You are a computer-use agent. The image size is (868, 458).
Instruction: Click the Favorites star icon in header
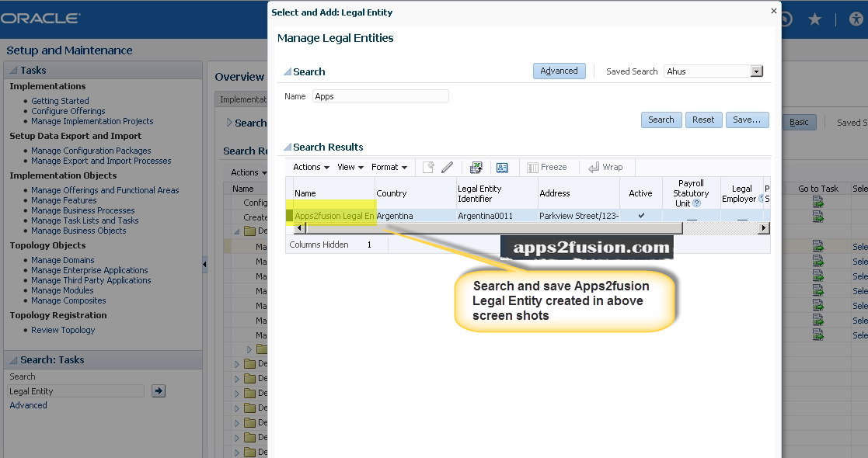click(x=814, y=19)
